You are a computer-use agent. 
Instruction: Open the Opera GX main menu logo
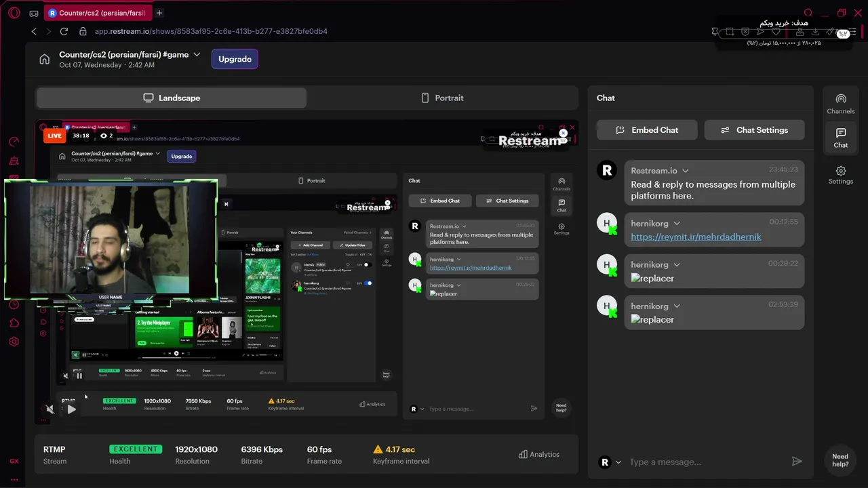pos(14,13)
